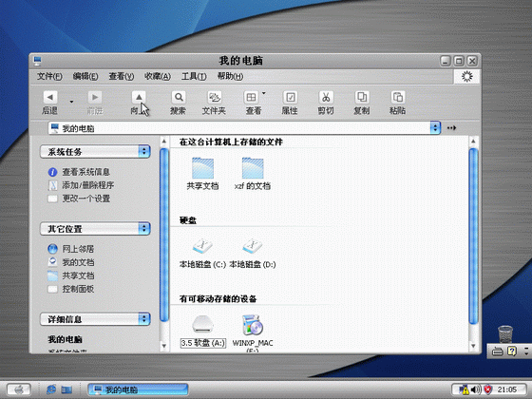Click the 剪切 cut scissors icon

click(x=326, y=98)
